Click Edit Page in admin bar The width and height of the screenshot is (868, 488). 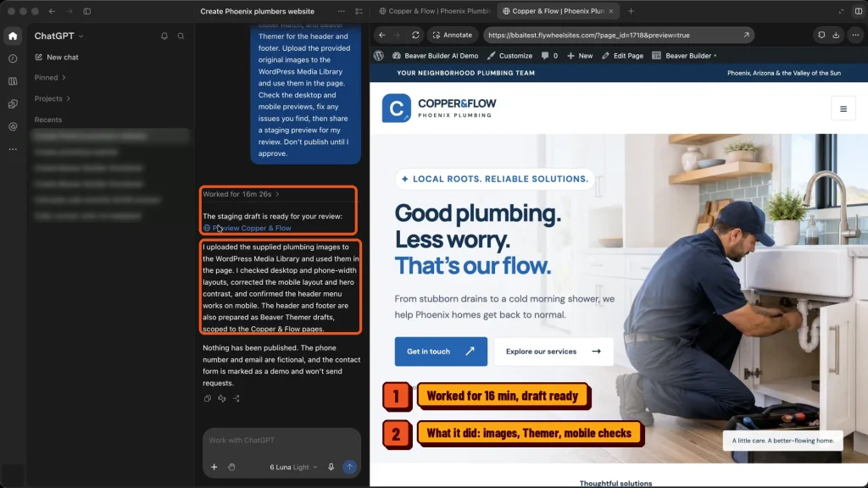coord(622,56)
